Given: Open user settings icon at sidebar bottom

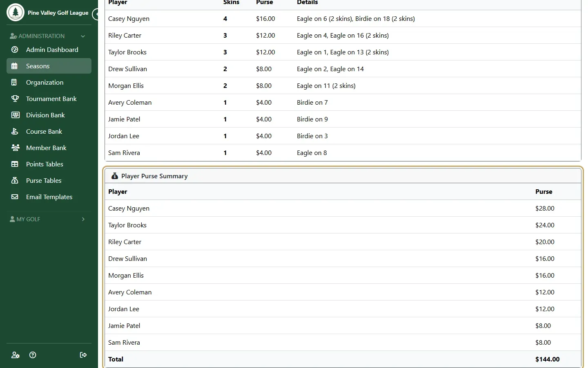Looking at the screenshot, I should click(16, 355).
